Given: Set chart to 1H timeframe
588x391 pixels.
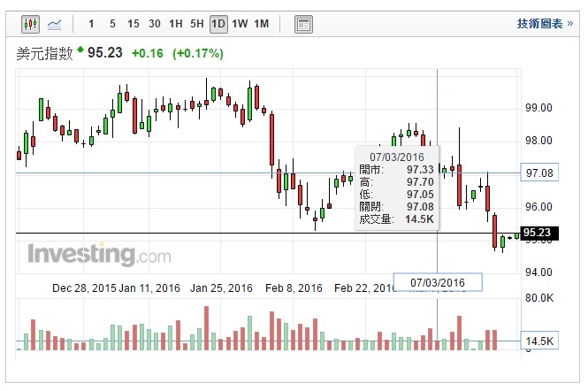Looking at the screenshot, I should tap(176, 23).
